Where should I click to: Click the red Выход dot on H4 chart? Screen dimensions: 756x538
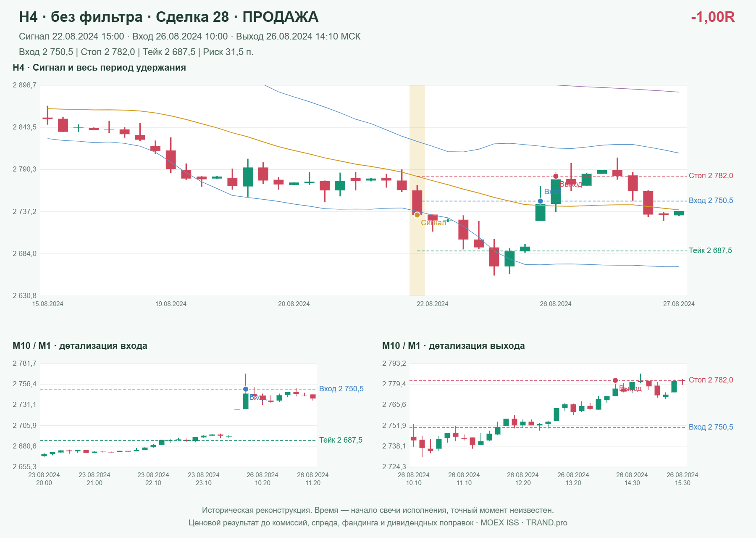coord(556,176)
